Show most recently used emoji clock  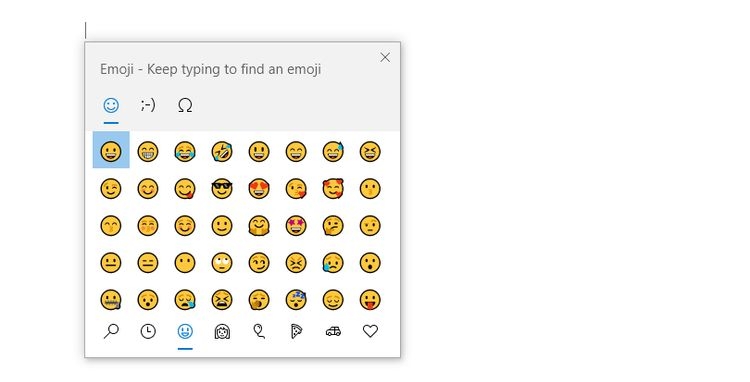[x=148, y=331]
